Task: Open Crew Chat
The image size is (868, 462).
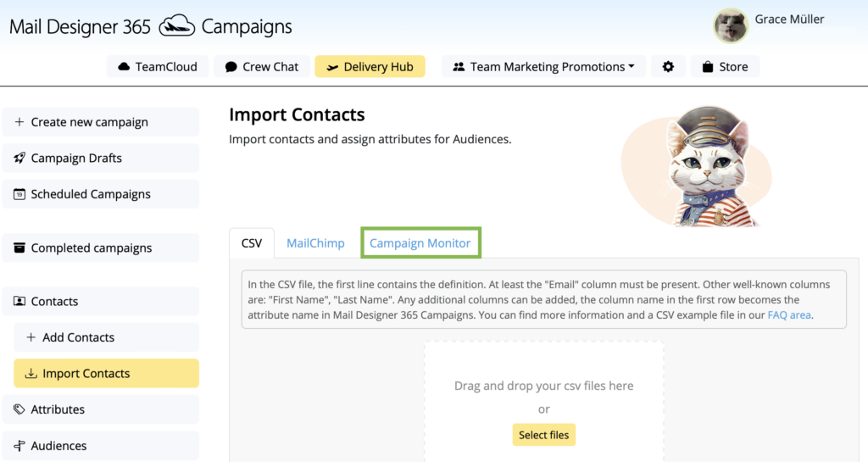Action: coord(262,66)
